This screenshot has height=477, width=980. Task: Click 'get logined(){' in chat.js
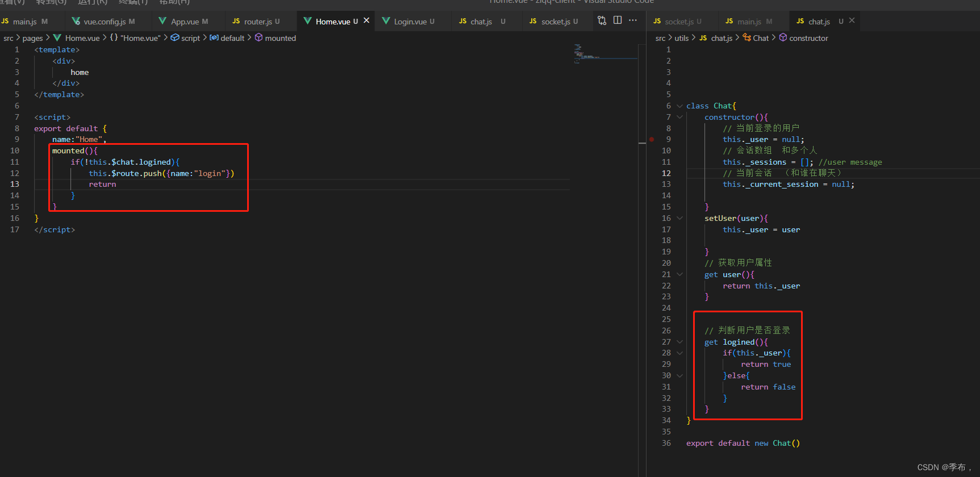(736, 342)
